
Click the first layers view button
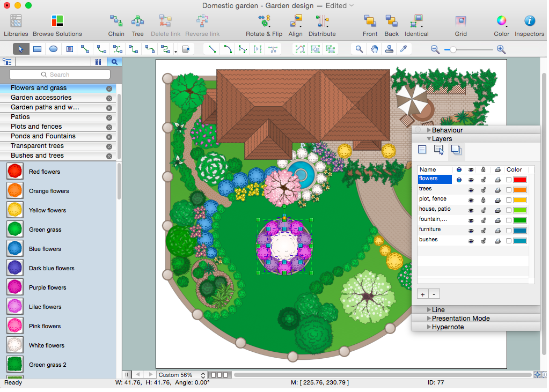click(x=422, y=150)
